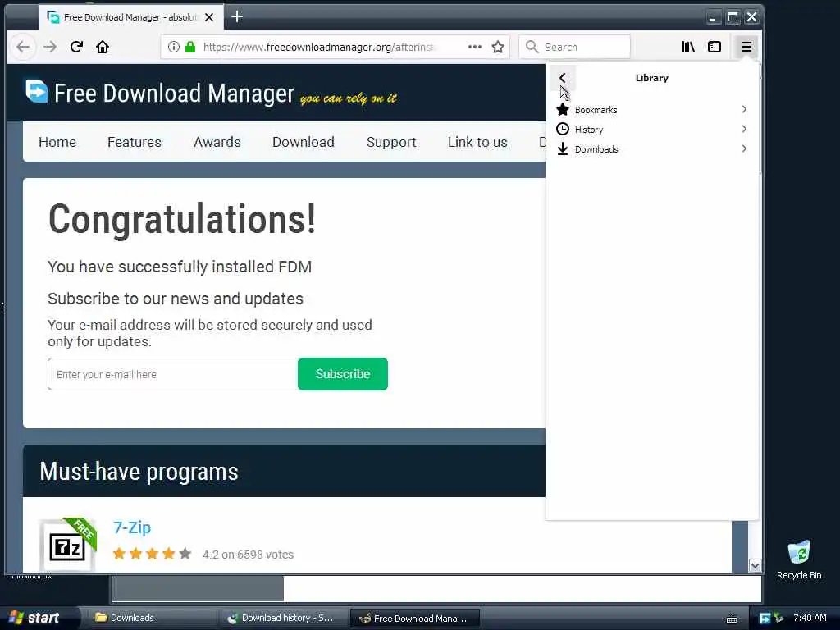Show site information via the info icon
The width and height of the screenshot is (840, 630).
click(x=174, y=47)
